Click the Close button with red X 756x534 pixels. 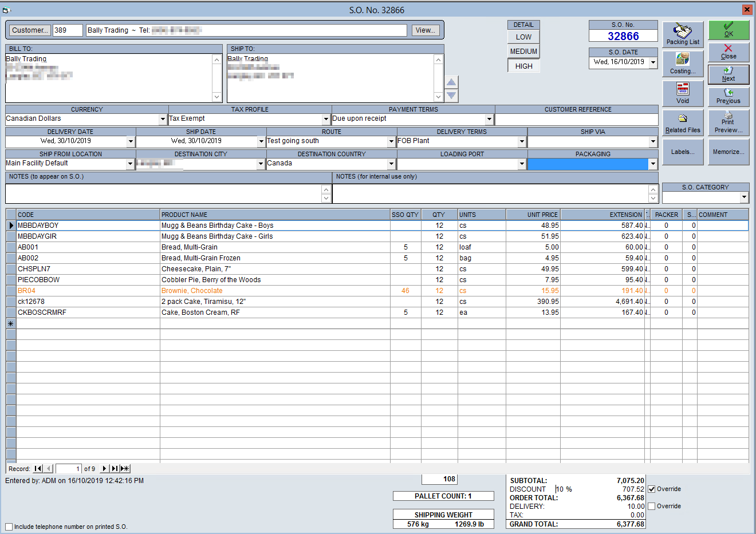[x=729, y=52]
